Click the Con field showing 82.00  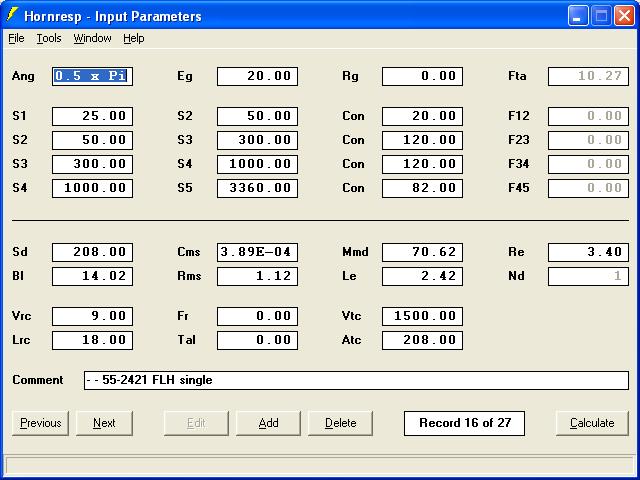click(422, 188)
